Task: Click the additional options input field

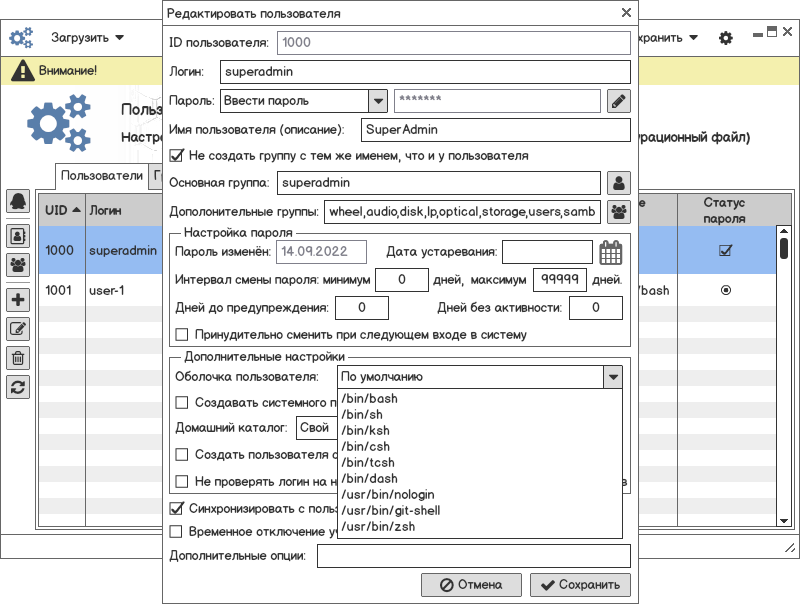Action: 473,556
